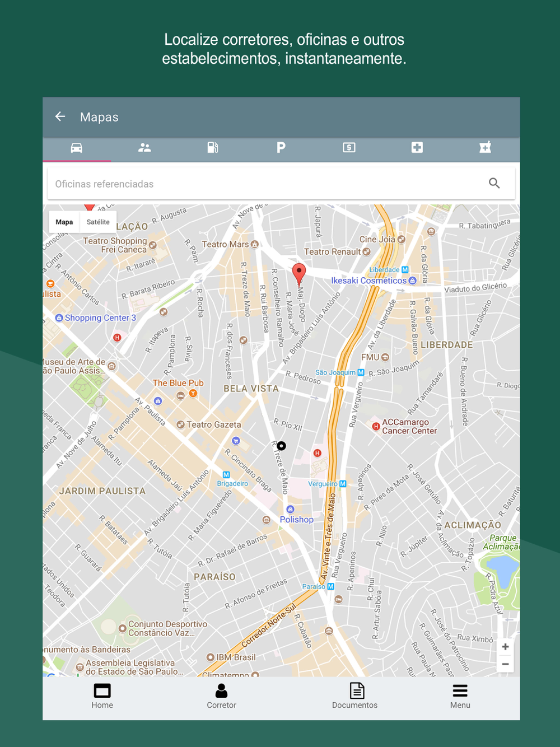Open Corretor in bottom navigation
560x747 pixels.
[222, 697]
